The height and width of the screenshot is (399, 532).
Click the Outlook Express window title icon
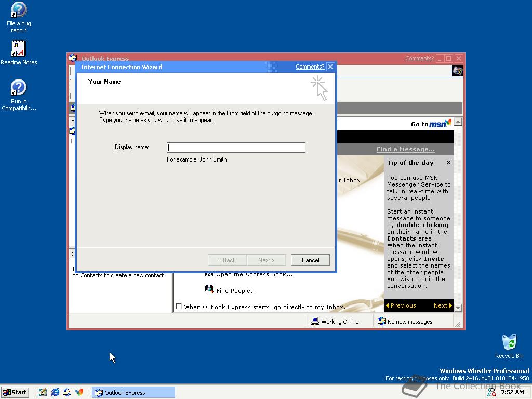coord(73,58)
